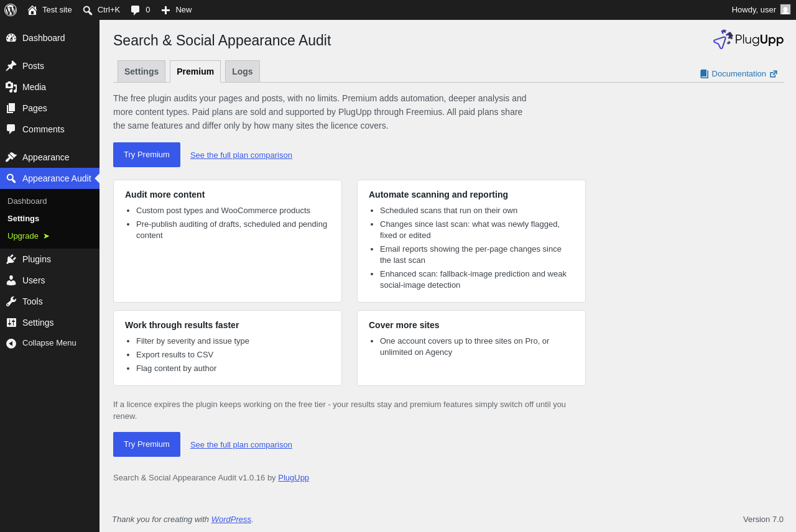This screenshot has height=532, width=796.
Task: Click the Collapse Menu arrow icon
Action: pyautogui.click(x=11, y=343)
